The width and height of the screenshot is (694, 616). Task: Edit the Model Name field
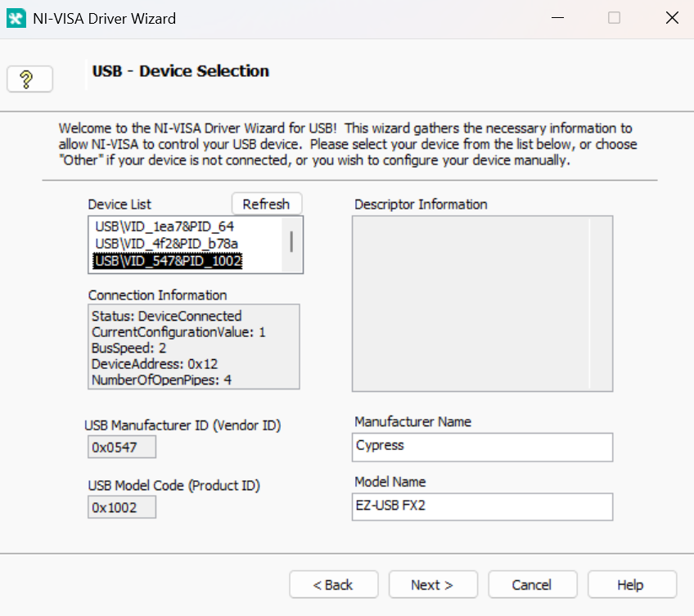pyautogui.click(x=482, y=507)
